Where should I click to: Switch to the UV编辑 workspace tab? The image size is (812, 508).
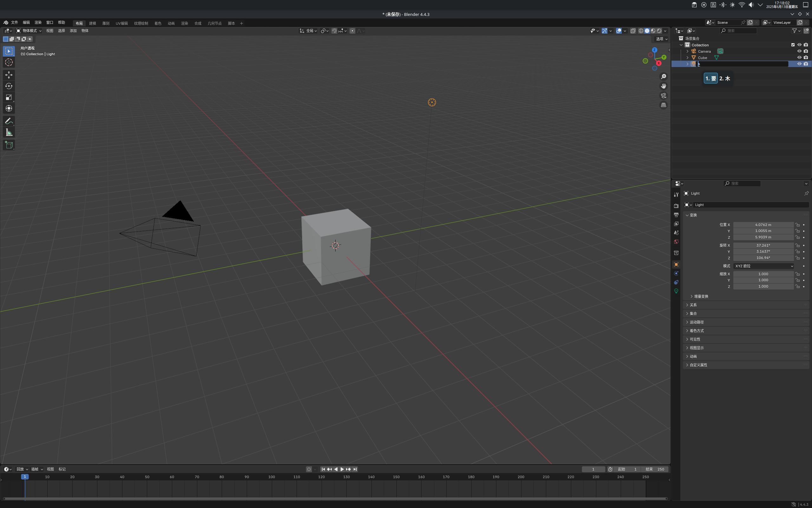(x=122, y=23)
